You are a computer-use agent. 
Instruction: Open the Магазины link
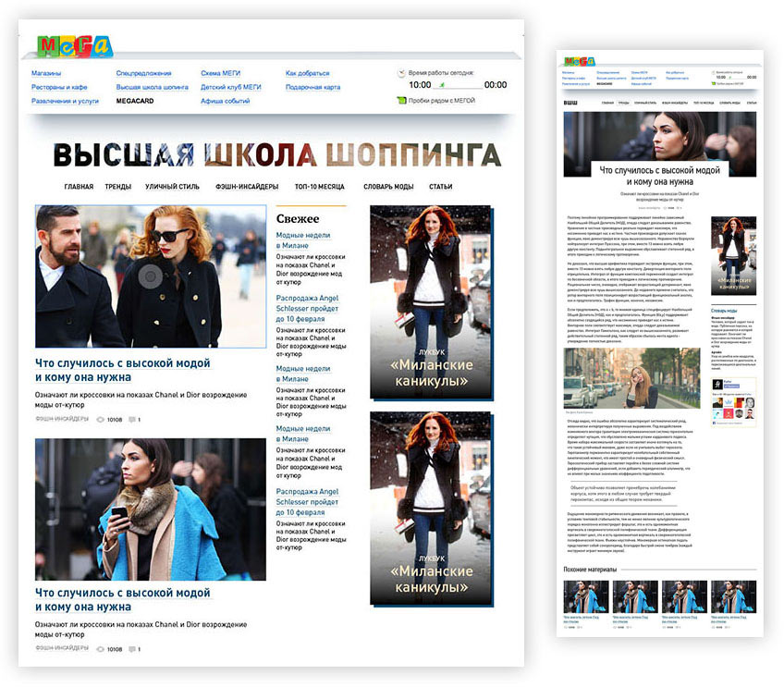click(46, 72)
